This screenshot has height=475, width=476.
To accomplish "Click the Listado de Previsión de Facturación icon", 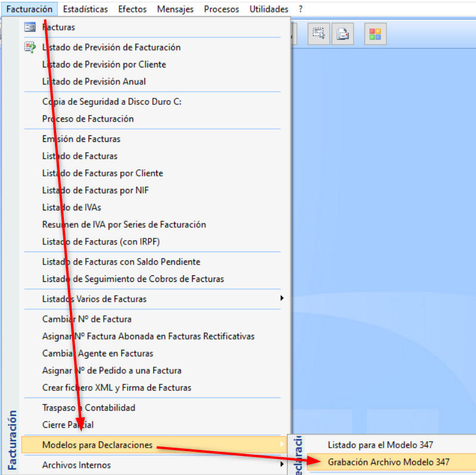I will click(x=30, y=47).
